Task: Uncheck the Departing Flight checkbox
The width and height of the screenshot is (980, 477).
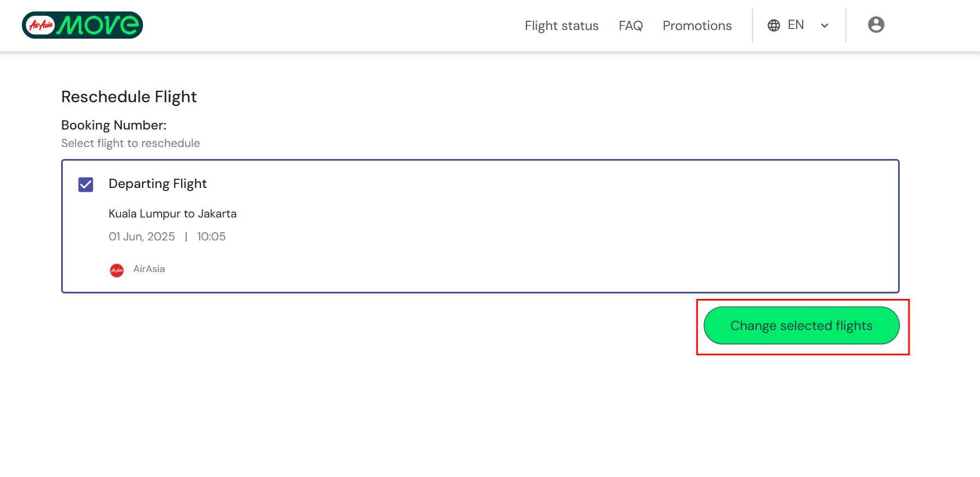Action: [86, 185]
